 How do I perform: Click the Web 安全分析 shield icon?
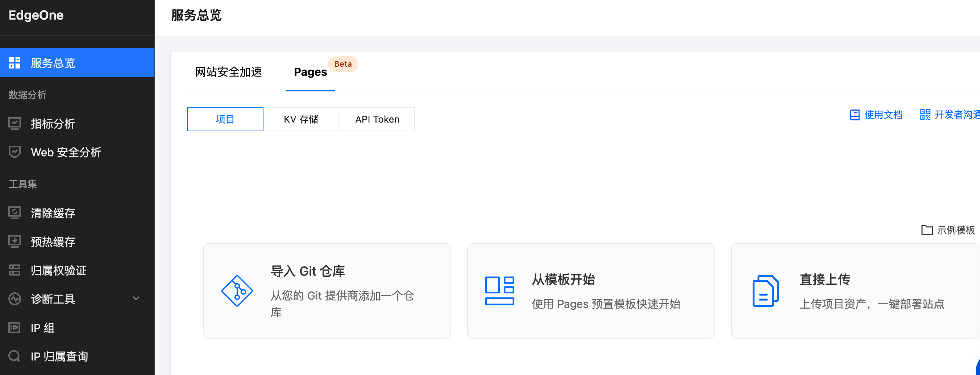(x=14, y=152)
